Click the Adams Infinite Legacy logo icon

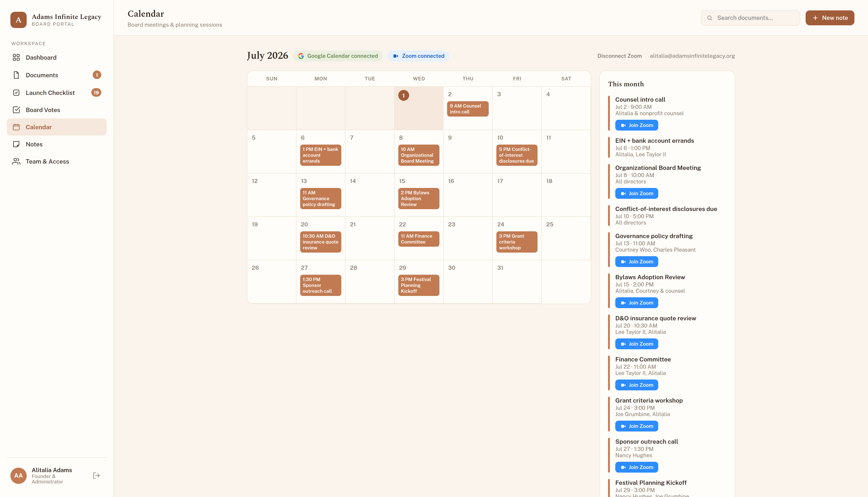[19, 20]
